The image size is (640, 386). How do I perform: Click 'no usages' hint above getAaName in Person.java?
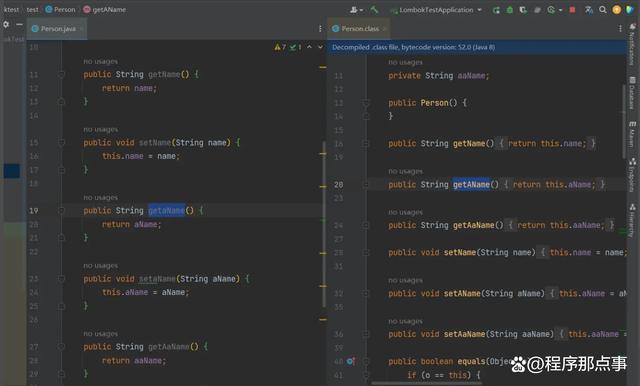[x=100, y=334]
